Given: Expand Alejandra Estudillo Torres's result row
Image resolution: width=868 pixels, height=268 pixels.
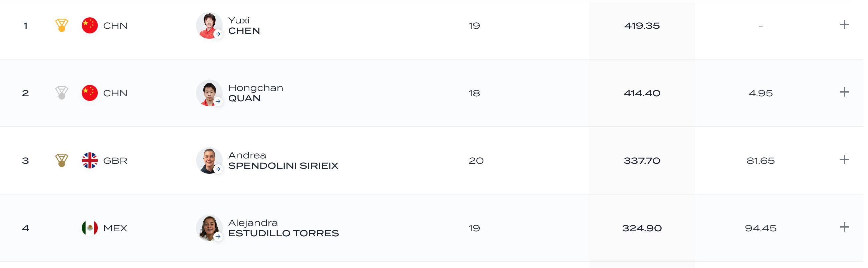Looking at the screenshot, I should 844,227.
